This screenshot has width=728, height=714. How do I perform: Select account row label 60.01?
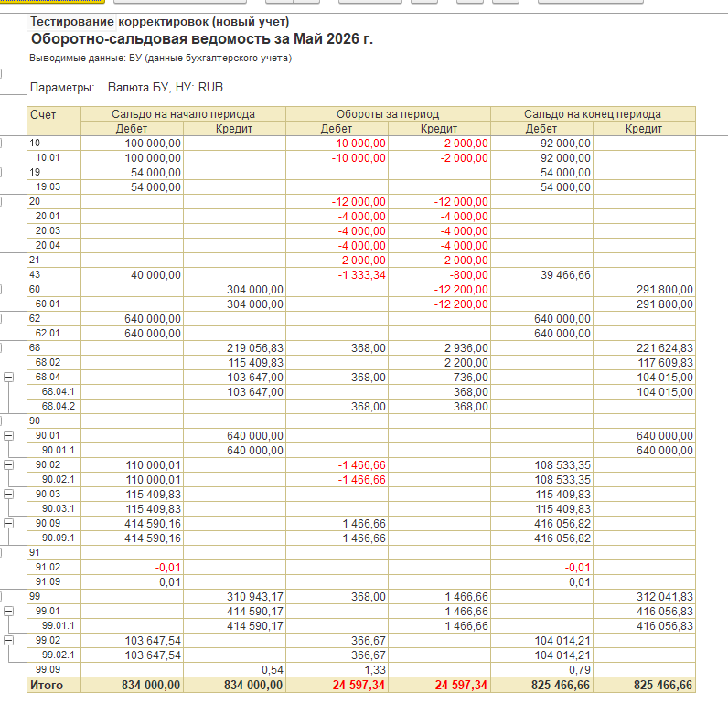point(48,304)
